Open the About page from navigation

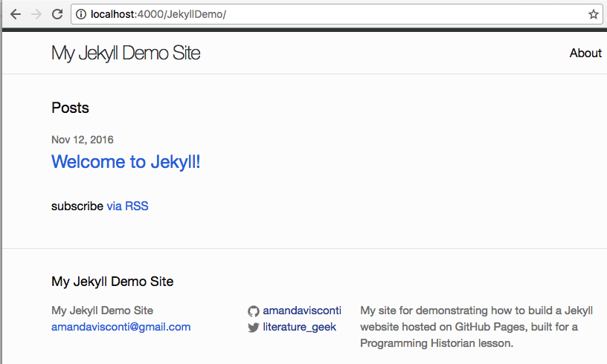(x=585, y=53)
